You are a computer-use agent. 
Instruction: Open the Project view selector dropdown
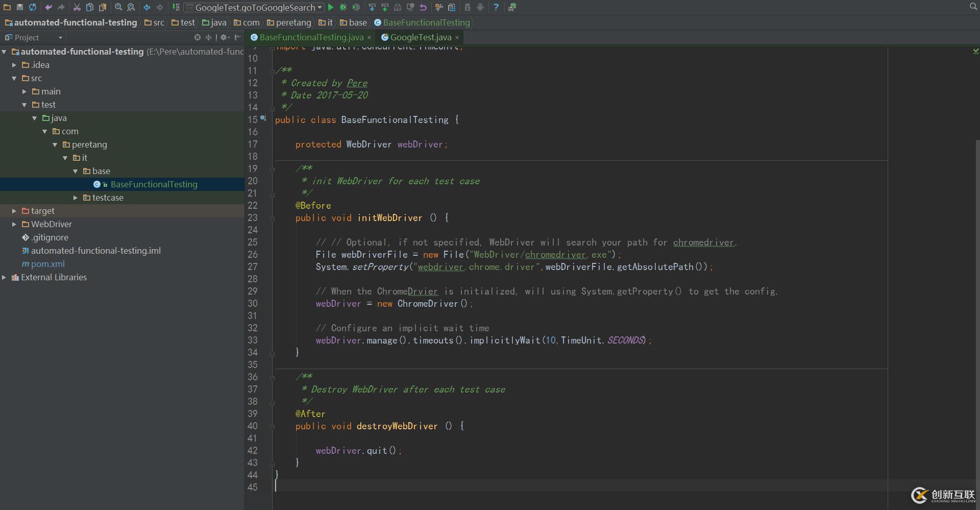(34, 37)
